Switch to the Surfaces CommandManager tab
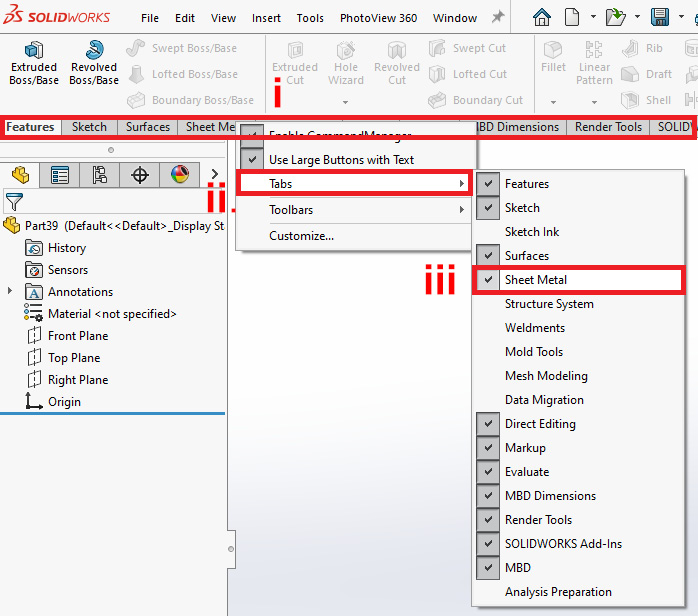This screenshot has width=698, height=616. click(x=147, y=127)
